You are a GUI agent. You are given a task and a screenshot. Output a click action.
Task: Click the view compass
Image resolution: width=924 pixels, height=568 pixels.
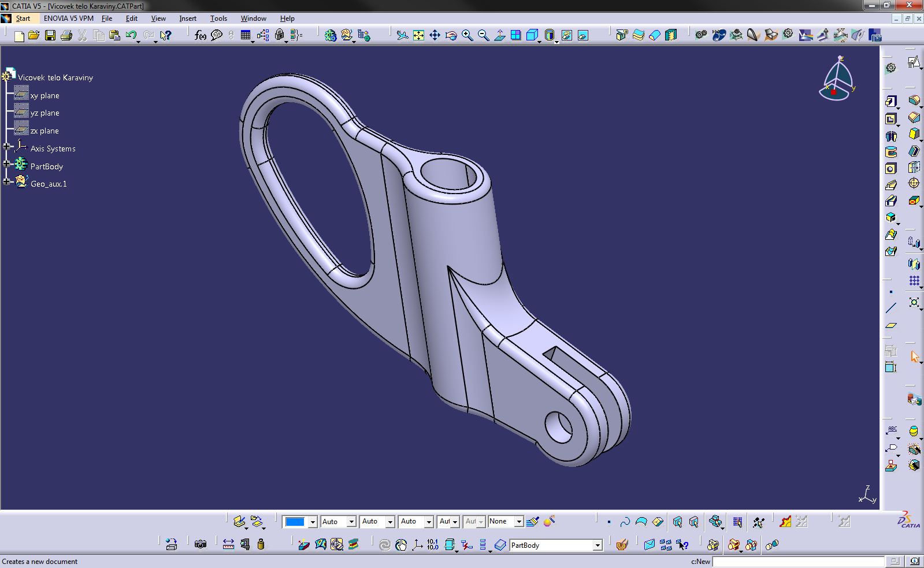tap(837, 79)
